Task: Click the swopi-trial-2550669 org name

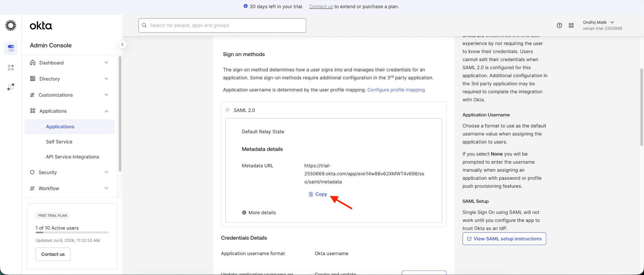Action: (x=602, y=28)
